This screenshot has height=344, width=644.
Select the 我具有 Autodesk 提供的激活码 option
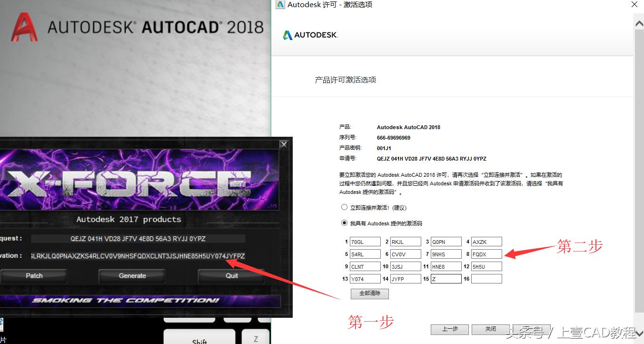click(x=344, y=223)
